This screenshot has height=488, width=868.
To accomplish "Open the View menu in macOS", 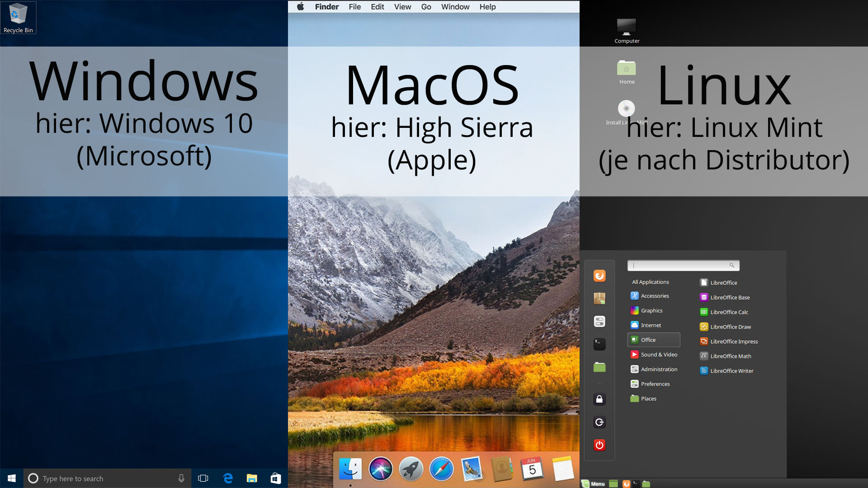I will [402, 7].
